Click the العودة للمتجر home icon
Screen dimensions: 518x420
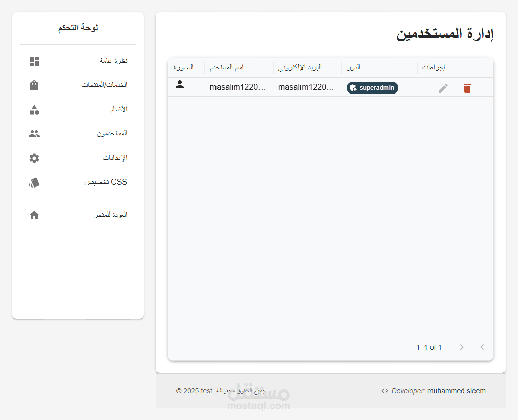pos(34,215)
